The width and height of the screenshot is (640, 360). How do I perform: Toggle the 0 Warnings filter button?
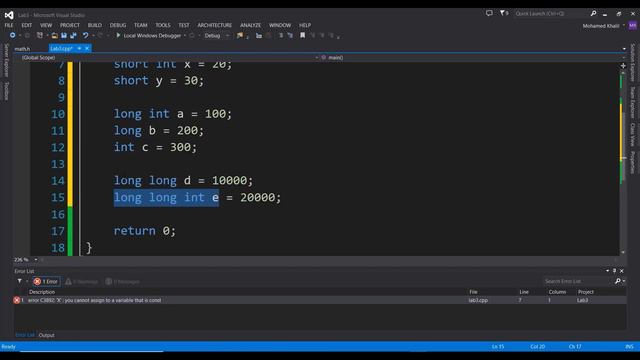pyautogui.click(x=82, y=282)
